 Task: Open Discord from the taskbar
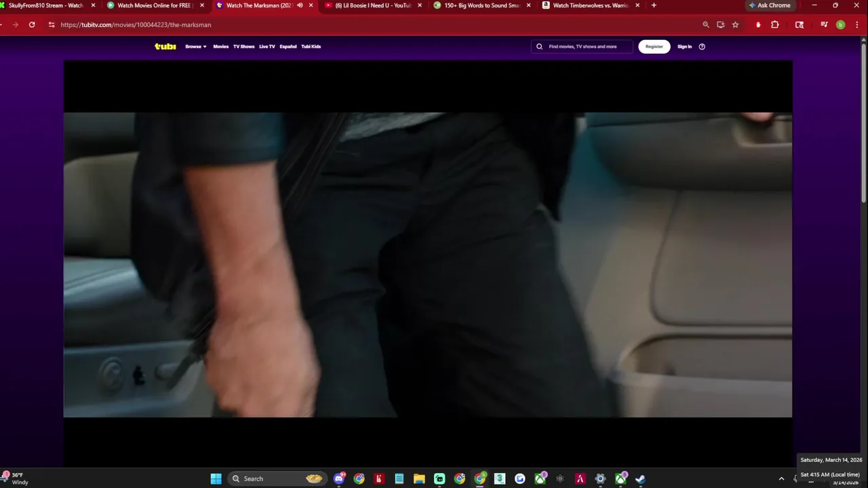339,479
